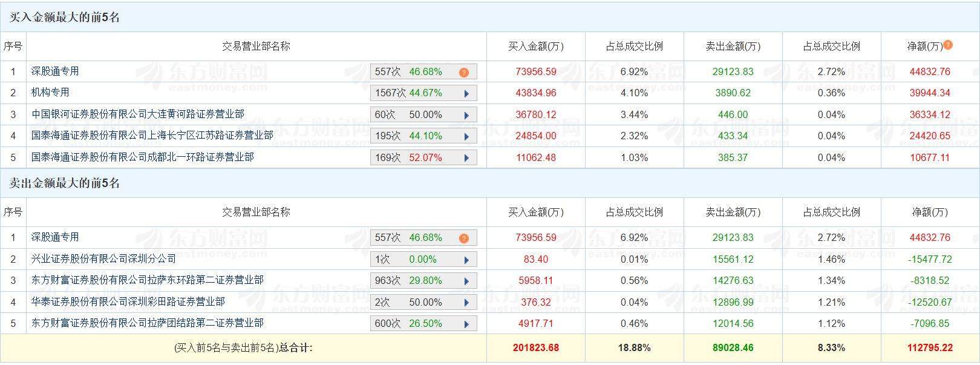Image resolution: width=980 pixels, height=365 pixels.
Task: Open 国泰海通证券上海长宁区江苏路证券营业部 link
Action: [x=152, y=135]
